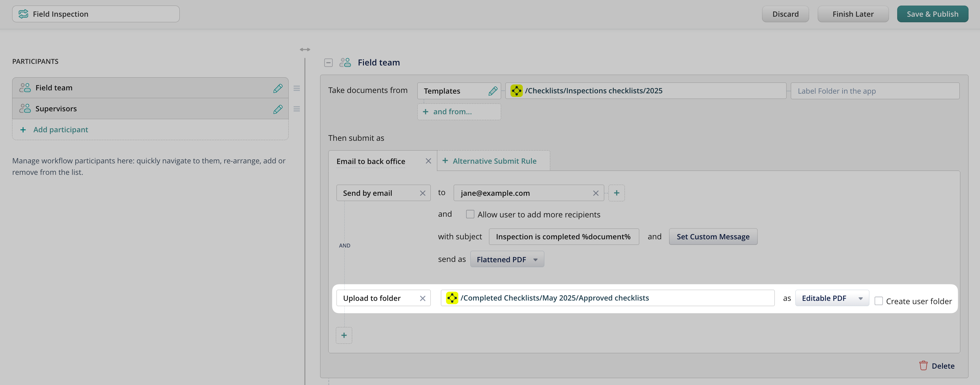Enable Allow user to add more recipients

pos(470,214)
